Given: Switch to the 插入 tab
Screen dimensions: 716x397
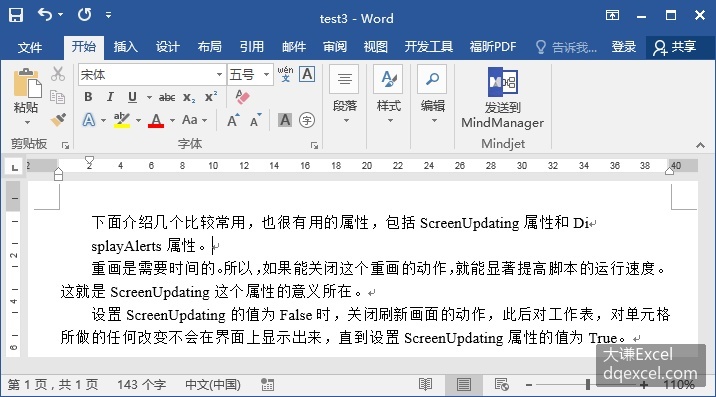Looking at the screenshot, I should tap(126, 47).
